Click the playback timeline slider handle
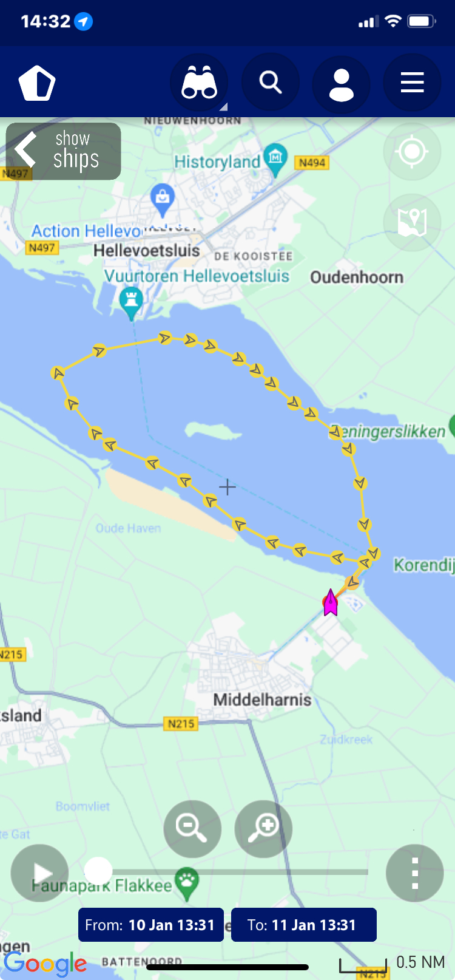 pyautogui.click(x=98, y=871)
